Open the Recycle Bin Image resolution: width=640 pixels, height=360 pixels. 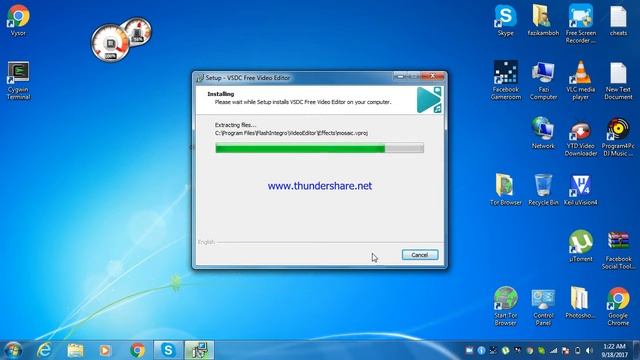(x=543, y=189)
